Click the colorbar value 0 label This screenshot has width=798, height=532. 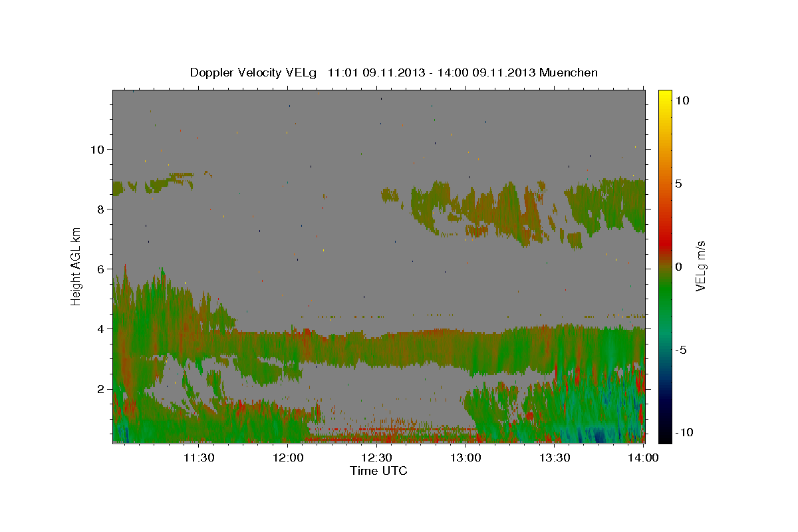click(679, 267)
